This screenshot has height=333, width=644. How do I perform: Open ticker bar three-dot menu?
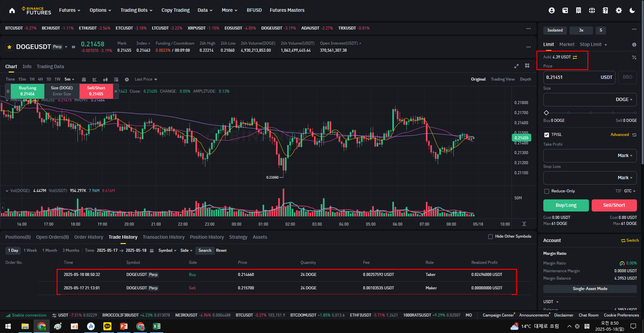click(x=529, y=28)
